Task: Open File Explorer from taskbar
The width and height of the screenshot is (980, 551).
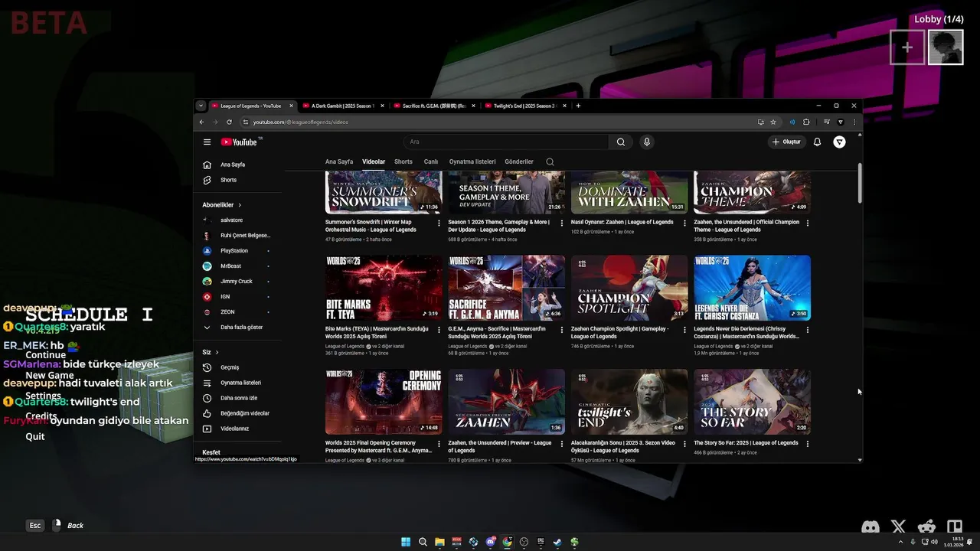Action: [439, 542]
